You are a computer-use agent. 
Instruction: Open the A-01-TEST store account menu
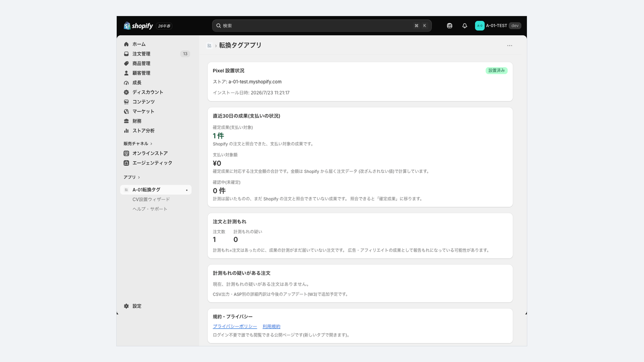[x=498, y=26]
